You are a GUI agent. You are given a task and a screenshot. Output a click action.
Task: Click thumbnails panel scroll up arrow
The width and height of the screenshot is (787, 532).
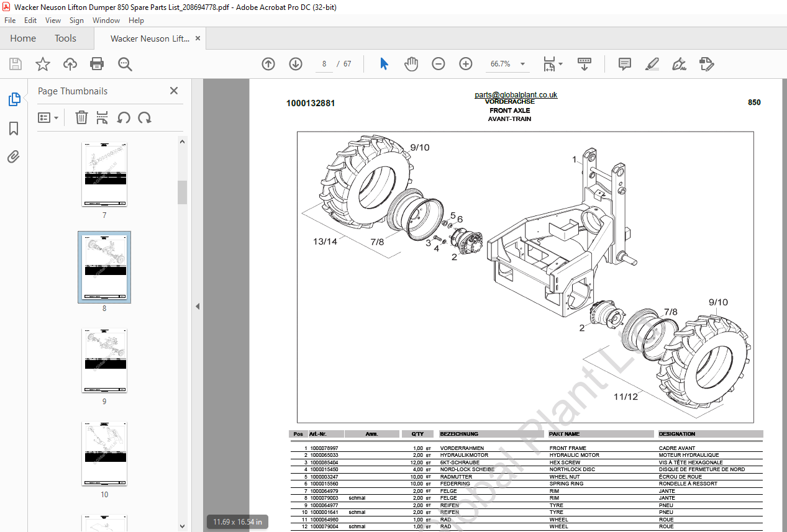[183, 142]
